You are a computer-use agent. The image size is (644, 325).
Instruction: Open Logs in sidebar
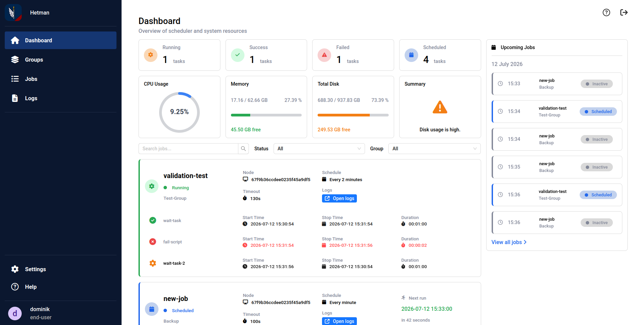[x=61, y=98]
